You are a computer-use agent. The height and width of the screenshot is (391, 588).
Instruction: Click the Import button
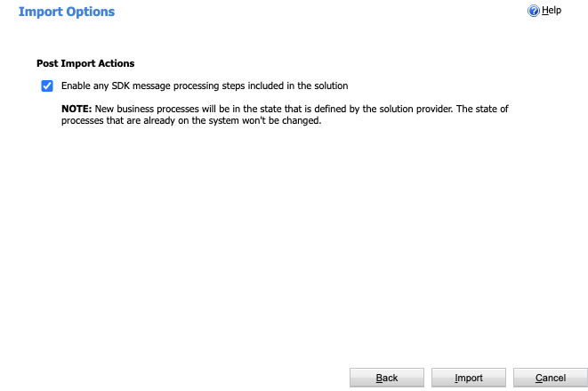point(469,378)
